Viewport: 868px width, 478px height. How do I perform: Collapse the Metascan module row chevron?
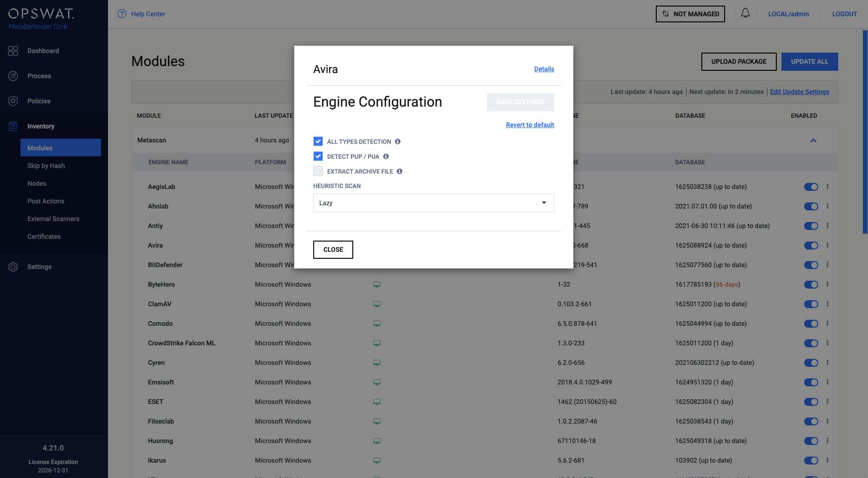813,141
